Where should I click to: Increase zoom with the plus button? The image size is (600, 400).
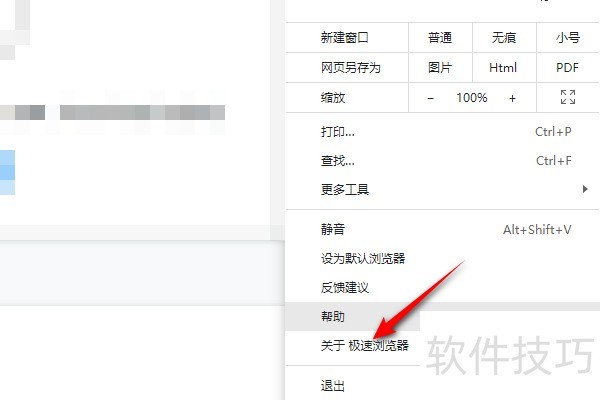512,98
